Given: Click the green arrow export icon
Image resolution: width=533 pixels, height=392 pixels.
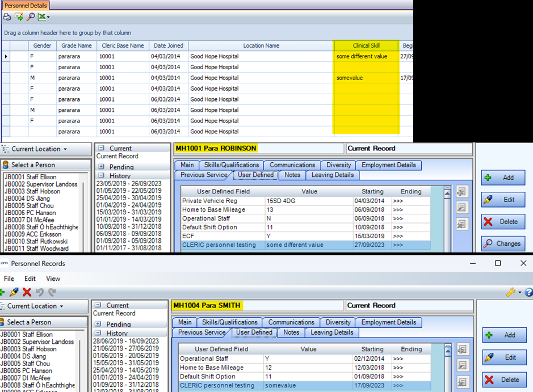Looking at the screenshot, I should (x=19, y=17).
